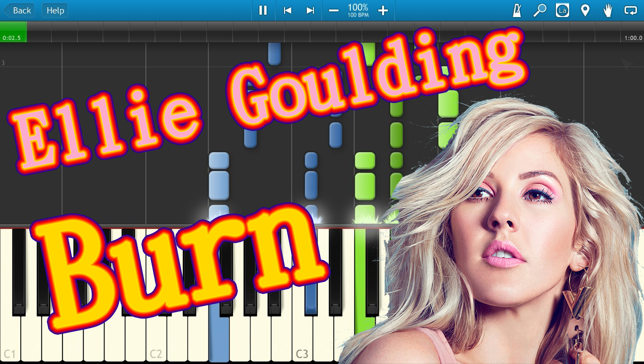The width and height of the screenshot is (644, 364).
Task: Click the 1:00.0 total time
Action: point(633,38)
